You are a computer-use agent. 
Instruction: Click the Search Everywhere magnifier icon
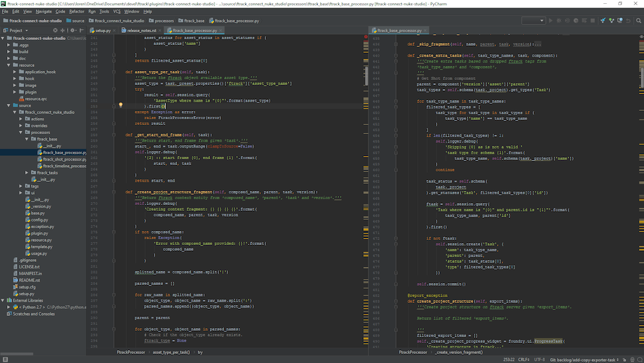(x=638, y=21)
